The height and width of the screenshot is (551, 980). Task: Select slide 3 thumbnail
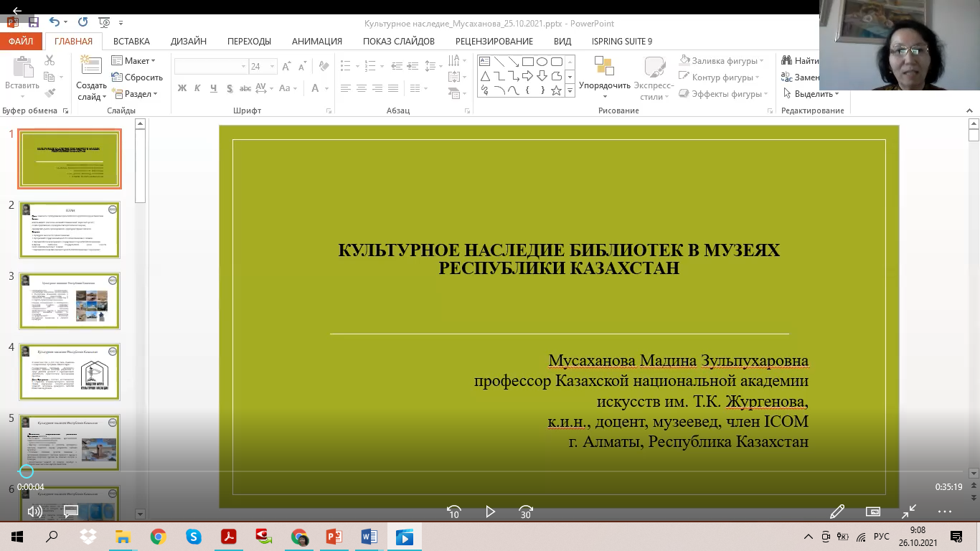[x=70, y=301]
